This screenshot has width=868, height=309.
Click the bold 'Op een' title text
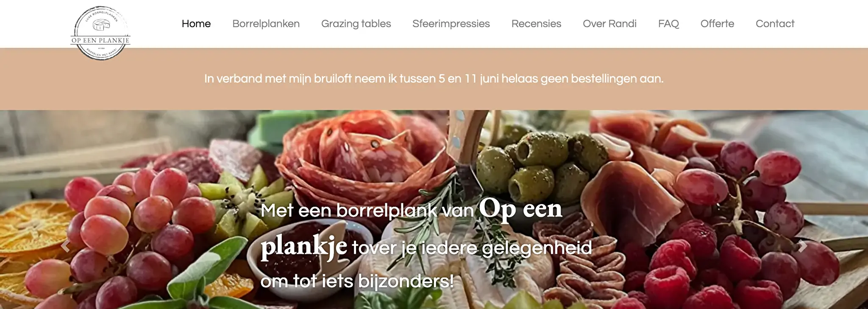[520, 209]
